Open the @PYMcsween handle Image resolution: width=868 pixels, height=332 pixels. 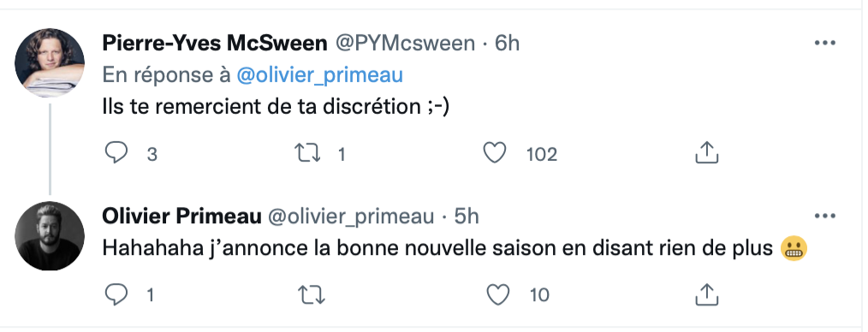tap(405, 43)
